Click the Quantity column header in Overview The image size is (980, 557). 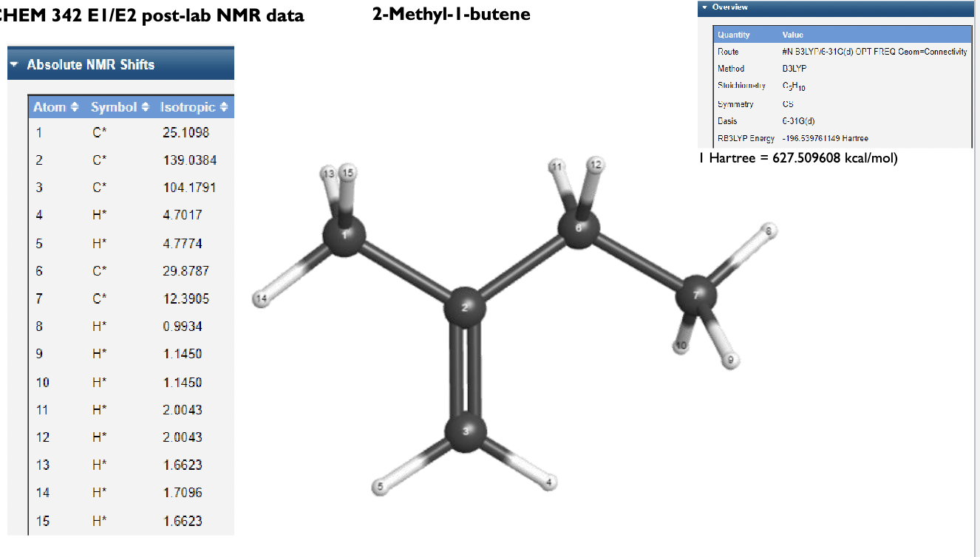(733, 35)
